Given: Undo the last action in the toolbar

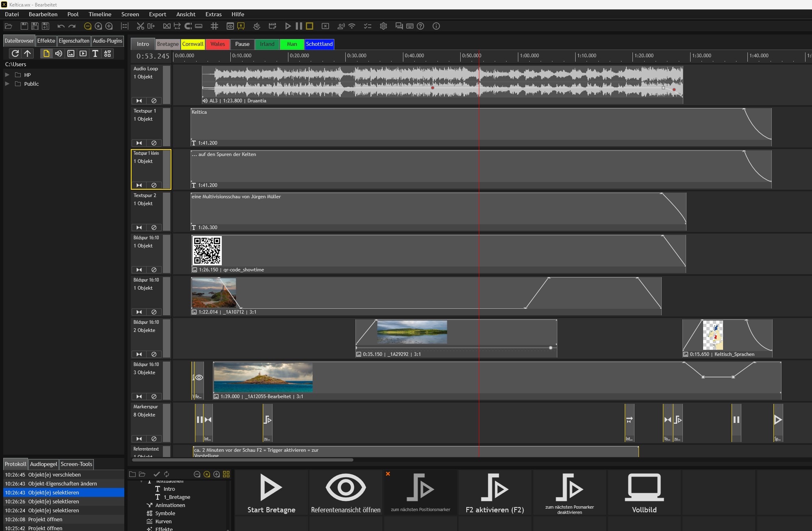Looking at the screenshot, I should coord(61,26).
